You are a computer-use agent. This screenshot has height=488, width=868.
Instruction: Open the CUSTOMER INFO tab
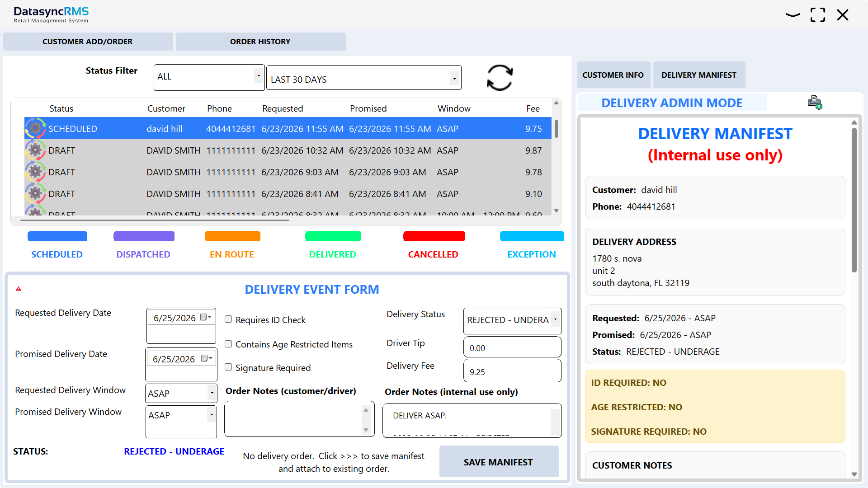[613, 75]
